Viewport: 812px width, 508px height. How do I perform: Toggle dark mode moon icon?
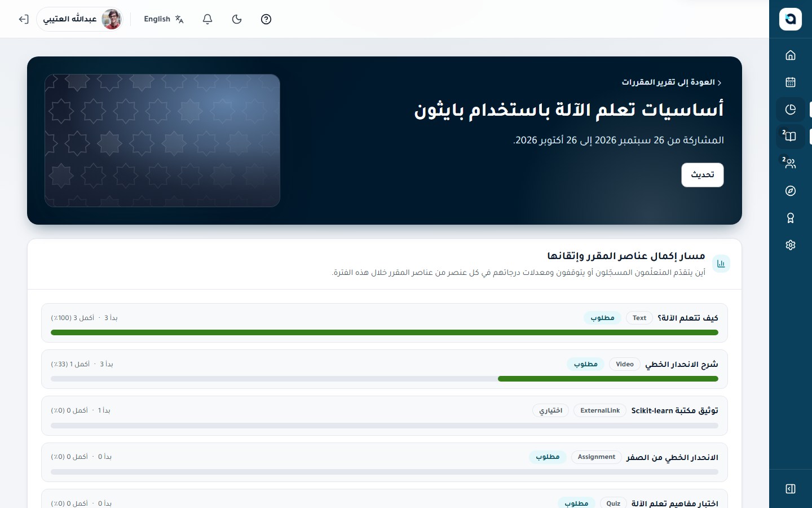[237, 19]
